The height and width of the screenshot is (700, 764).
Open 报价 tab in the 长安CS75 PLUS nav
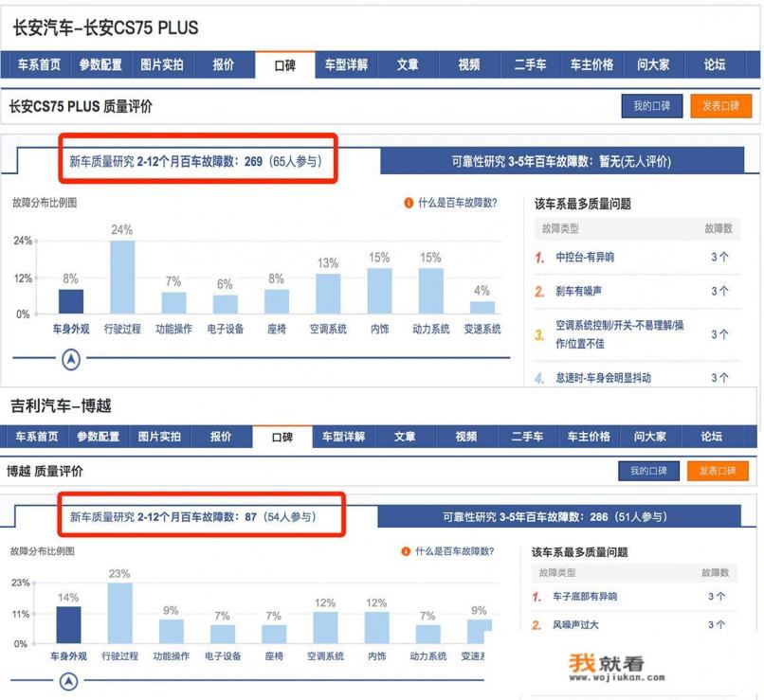(224, 64)
